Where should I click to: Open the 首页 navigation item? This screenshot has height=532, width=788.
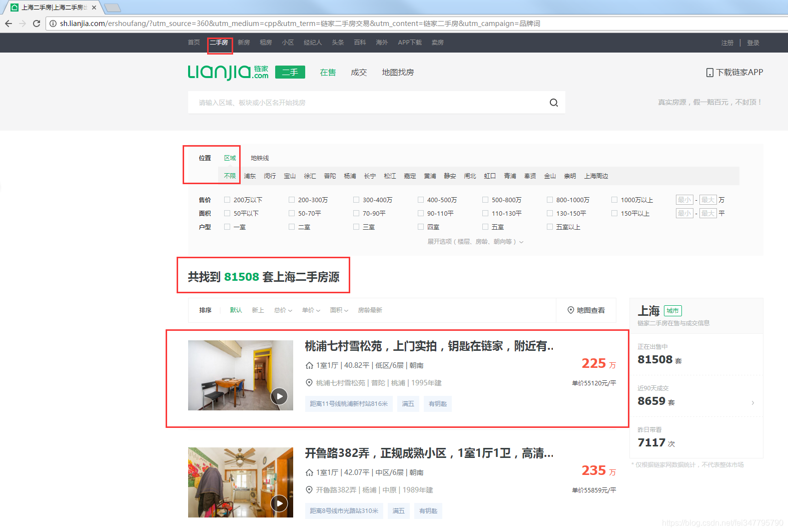pyautogui.click(x=194, y=43)
